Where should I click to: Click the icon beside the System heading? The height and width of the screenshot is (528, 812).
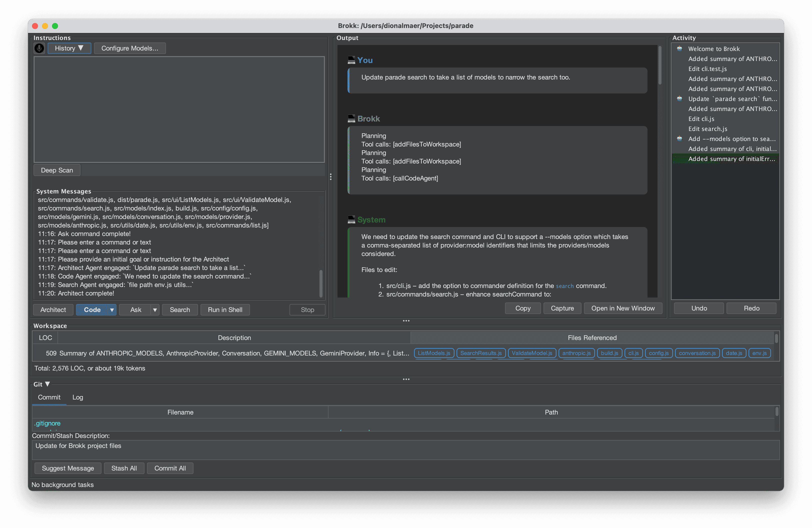click(x=351, y=220)
